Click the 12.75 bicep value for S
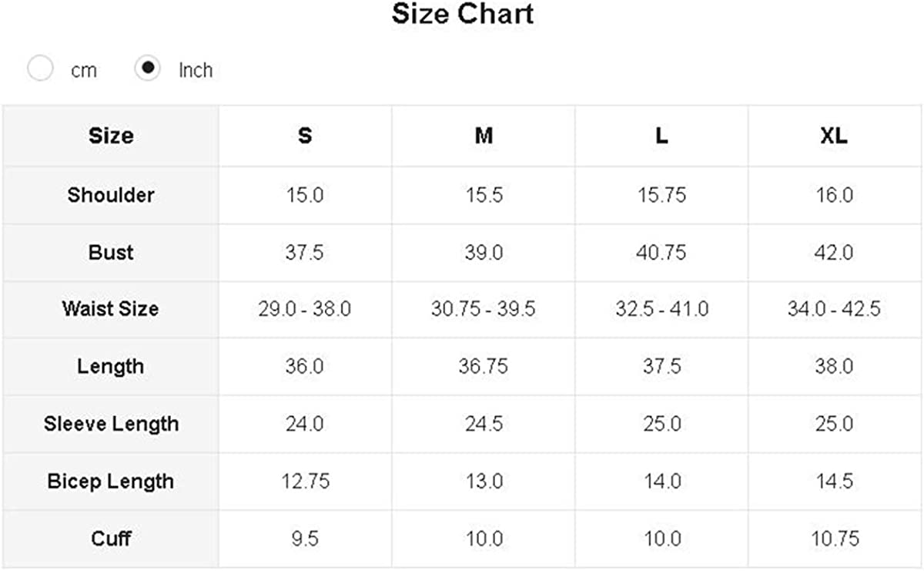 [305, 482]
